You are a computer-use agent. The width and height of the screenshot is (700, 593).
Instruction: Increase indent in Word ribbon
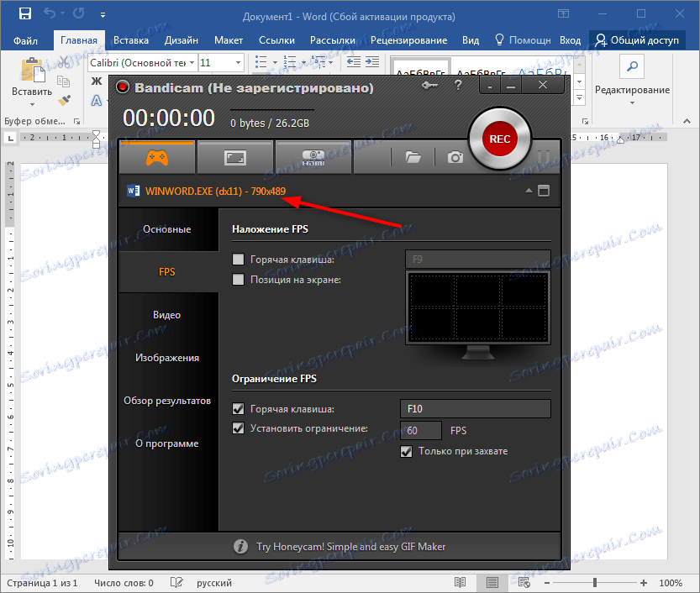click(372, 62)
